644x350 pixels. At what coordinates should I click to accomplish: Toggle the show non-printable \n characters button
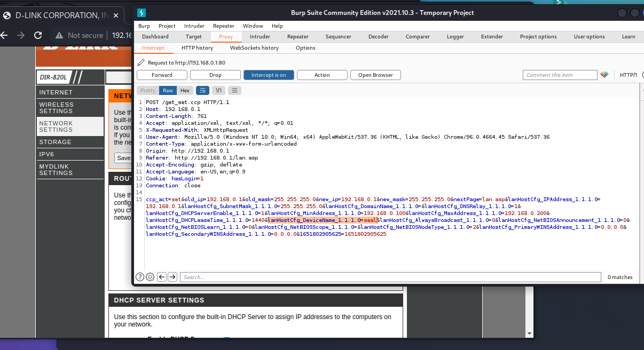click(x=218, y=91)
